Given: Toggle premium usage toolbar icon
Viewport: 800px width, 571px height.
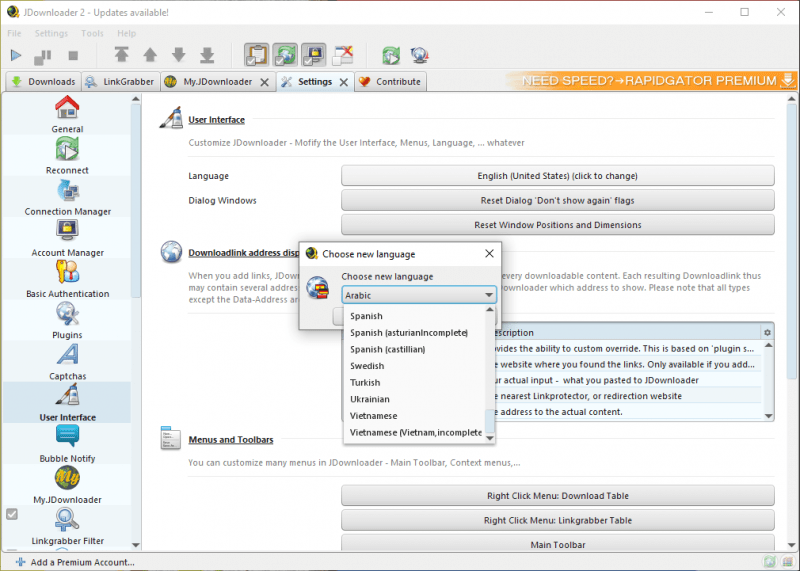Looking at the screenshot, I should point(314,55).
